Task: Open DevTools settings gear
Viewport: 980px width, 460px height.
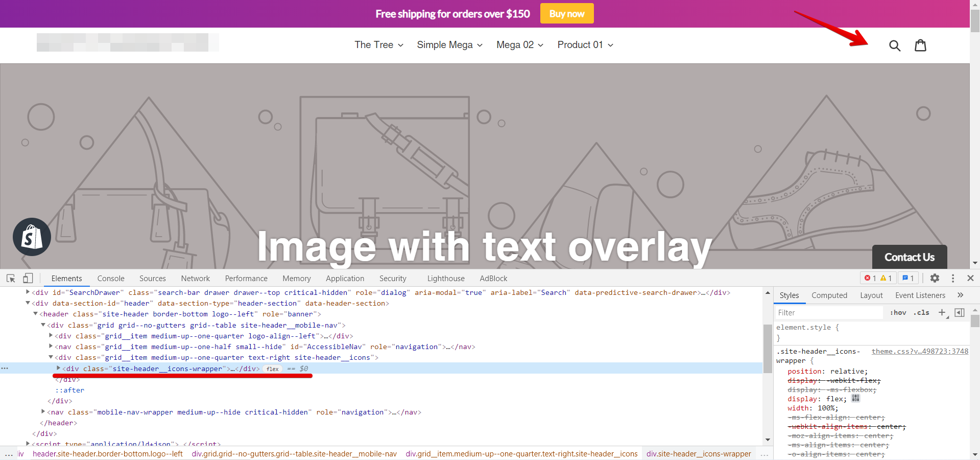Action: [935, 278]
